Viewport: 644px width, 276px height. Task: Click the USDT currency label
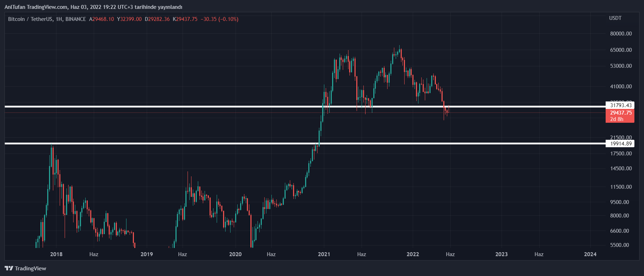pos(615,18)
